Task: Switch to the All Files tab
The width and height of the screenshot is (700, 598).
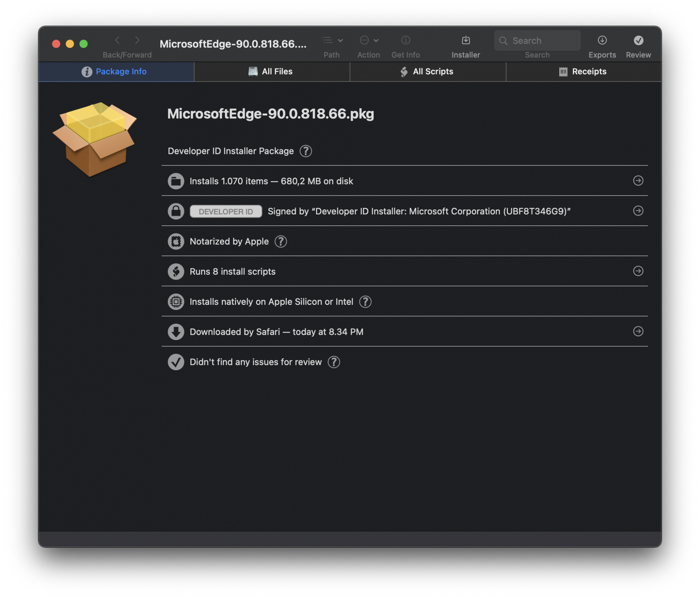Action: coord(272,72)
